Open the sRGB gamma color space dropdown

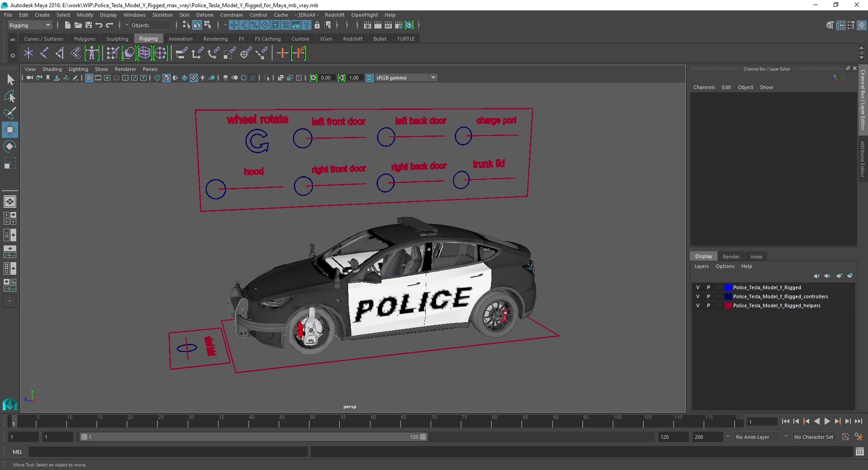pos(406,78)
